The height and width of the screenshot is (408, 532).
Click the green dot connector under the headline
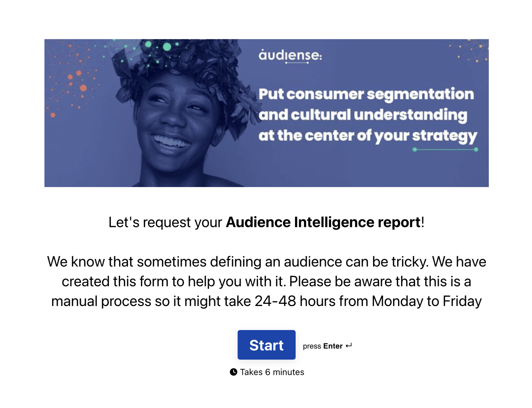pos(445,150)
